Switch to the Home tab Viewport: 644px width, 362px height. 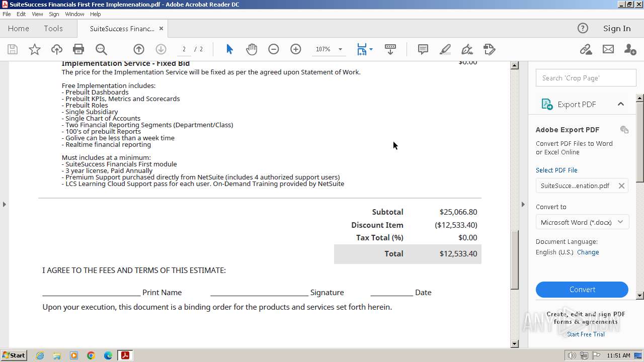(19, 29)
